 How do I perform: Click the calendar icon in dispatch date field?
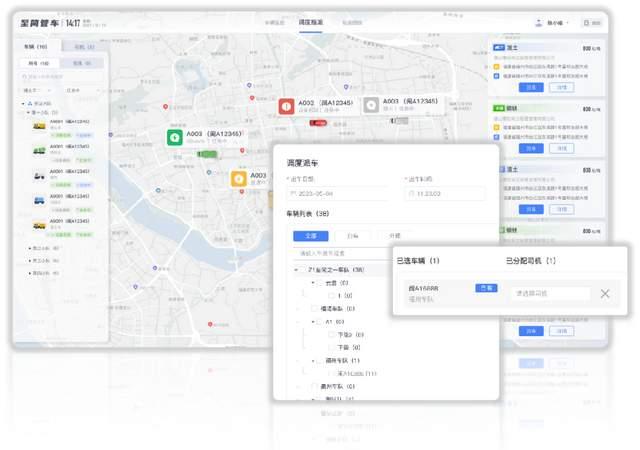coord(293,194)
